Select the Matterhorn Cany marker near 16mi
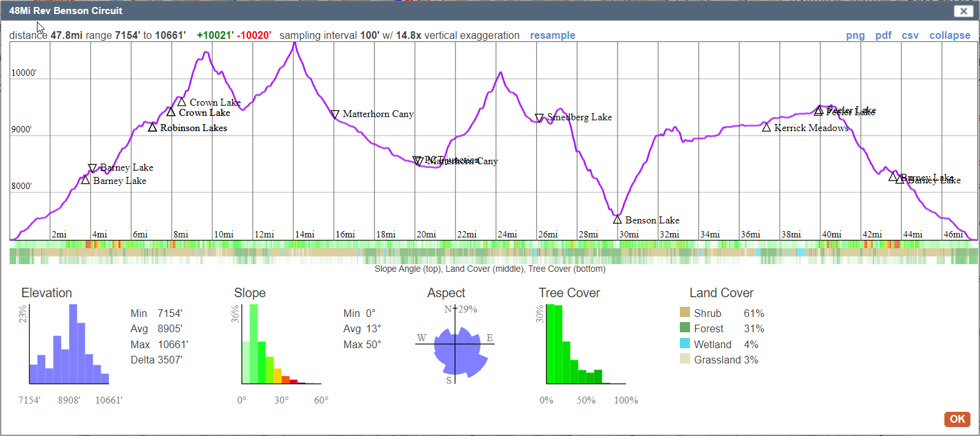This screenshot has height=436, width=980. pos(335,115)
